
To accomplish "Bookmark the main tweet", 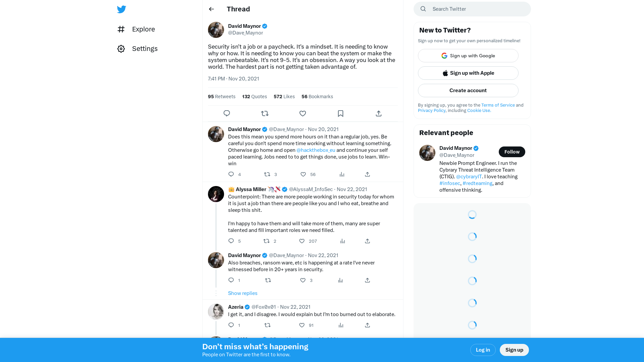I will coord(340,113).
